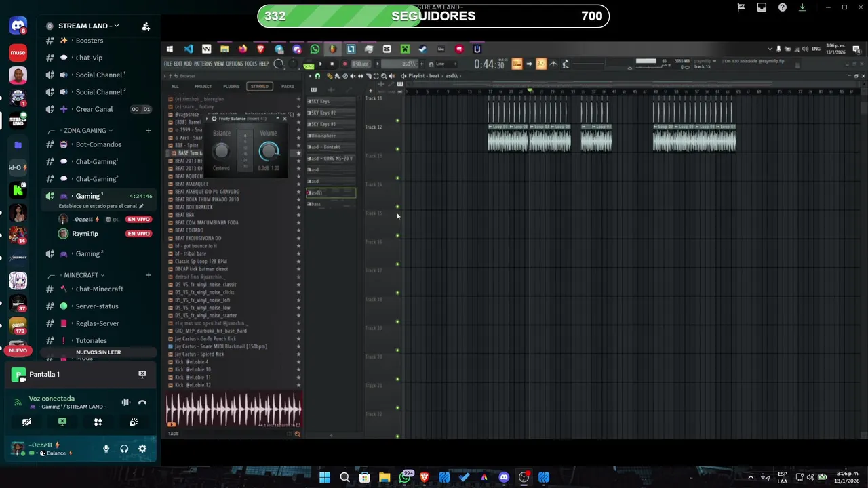
Task: Toggle Track 12 mute green dot
Action: tap(397, 149)
